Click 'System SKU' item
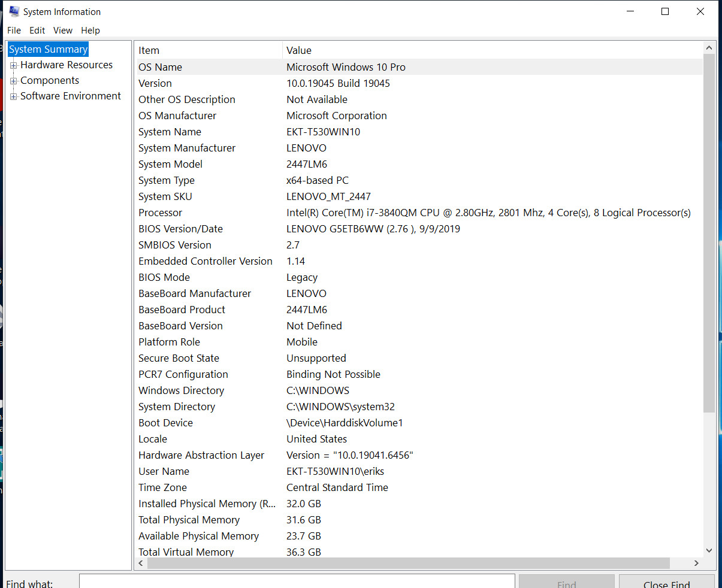Image resolution: width=722 pixels, height=588 pixels. click(x=165, y=196)
